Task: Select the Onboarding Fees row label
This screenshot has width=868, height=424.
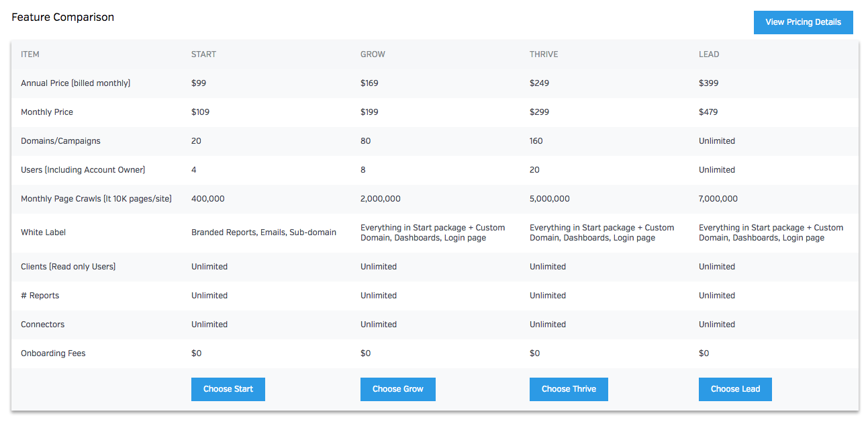Action: (53, 353)
